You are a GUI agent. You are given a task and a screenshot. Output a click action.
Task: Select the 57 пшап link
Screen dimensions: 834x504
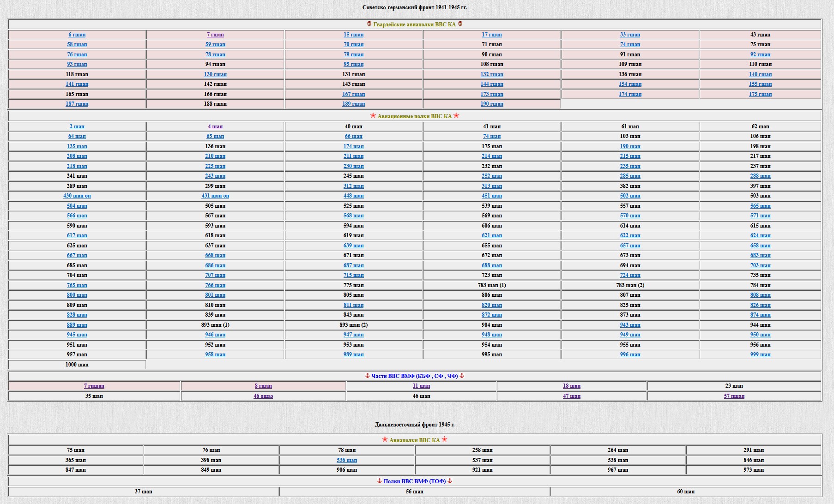pos(734,396)
